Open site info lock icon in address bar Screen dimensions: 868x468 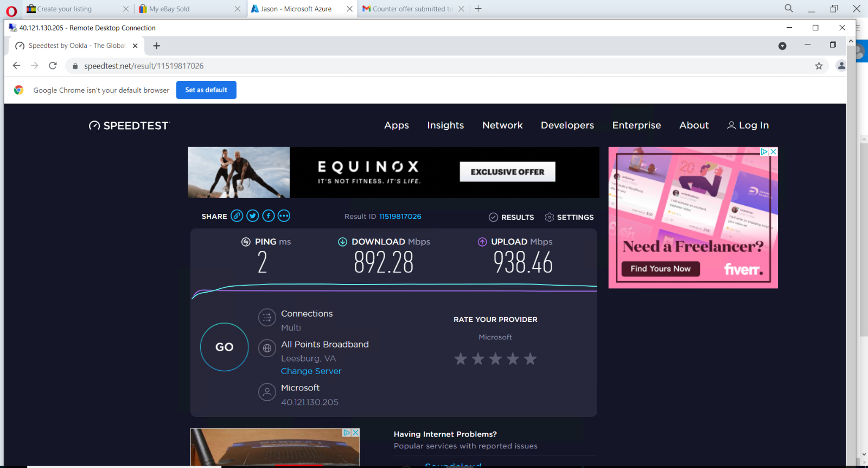pos(75,66)
